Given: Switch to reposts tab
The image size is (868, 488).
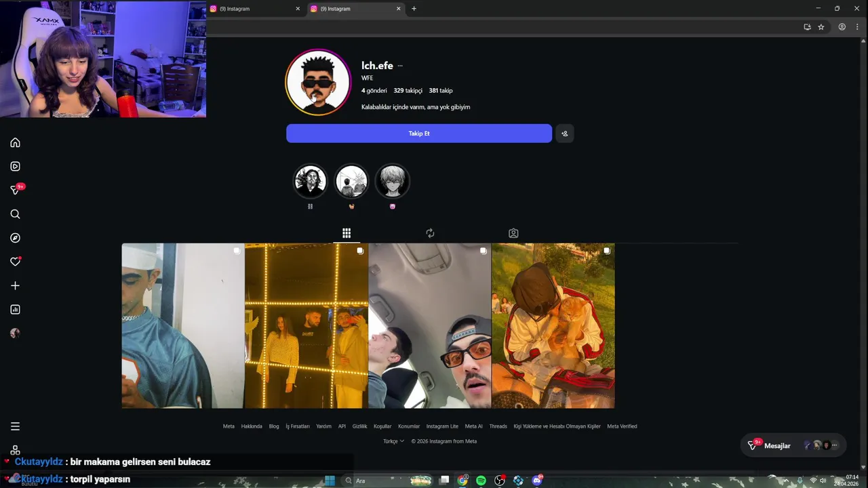Looking at the screenshot, I should click(430, 233).
